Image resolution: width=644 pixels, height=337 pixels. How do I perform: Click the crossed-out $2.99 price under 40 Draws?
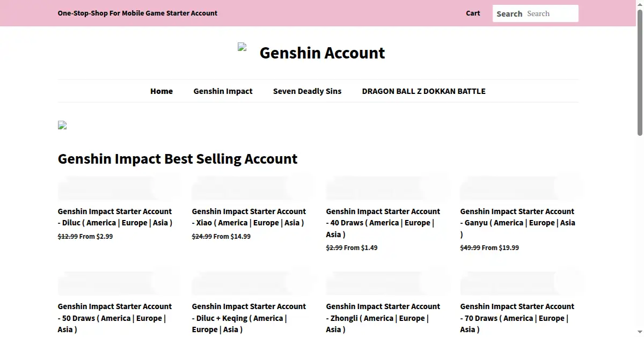[x=334, y=247]
